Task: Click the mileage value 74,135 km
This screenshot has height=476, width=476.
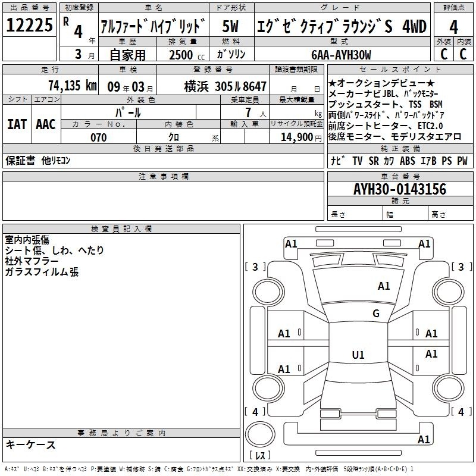Action: 72,85
